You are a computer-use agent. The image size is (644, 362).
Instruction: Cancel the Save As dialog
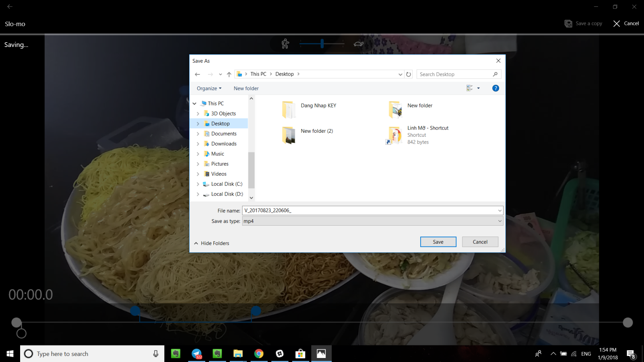pyautogui.click(x=480, y=242)
